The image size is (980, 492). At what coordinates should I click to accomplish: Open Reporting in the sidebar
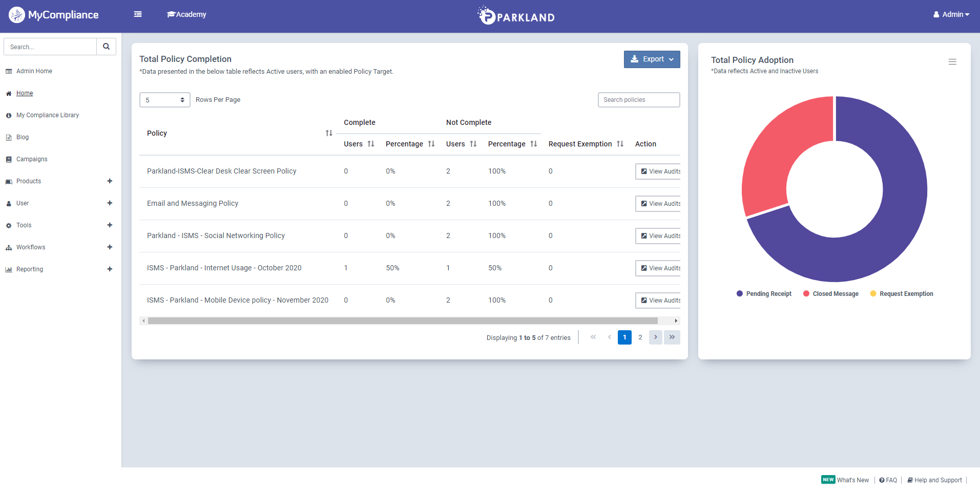(x=30, y=269)
